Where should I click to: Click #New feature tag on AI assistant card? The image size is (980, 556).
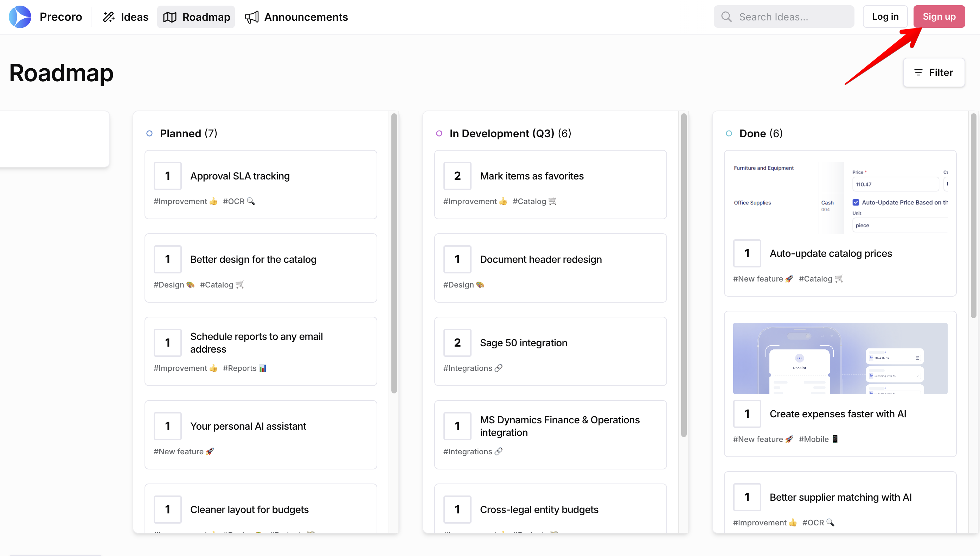click(x=184, y=452)
